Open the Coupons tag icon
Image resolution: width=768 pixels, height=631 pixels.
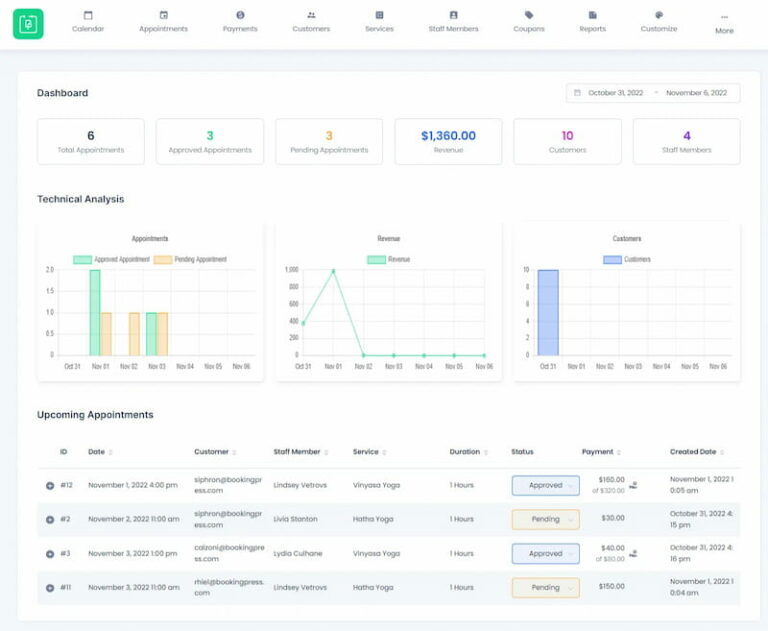[529, 15]
